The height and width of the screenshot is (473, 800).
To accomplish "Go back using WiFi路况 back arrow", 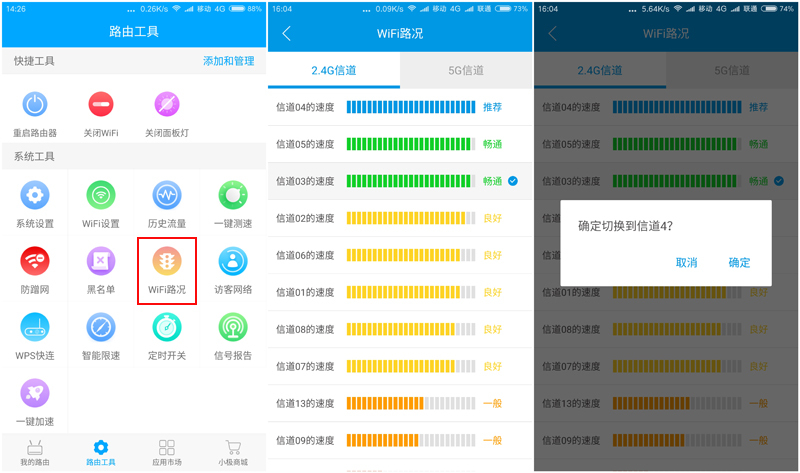I will point(287,34).
